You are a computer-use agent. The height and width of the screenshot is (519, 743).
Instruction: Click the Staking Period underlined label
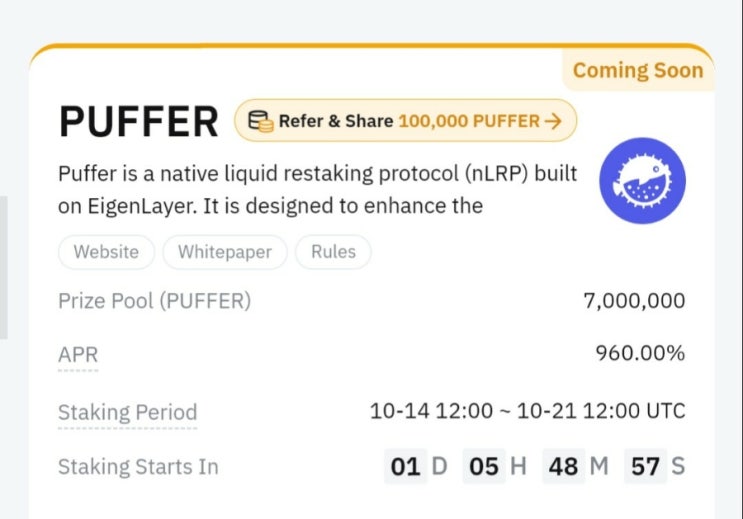127,412
